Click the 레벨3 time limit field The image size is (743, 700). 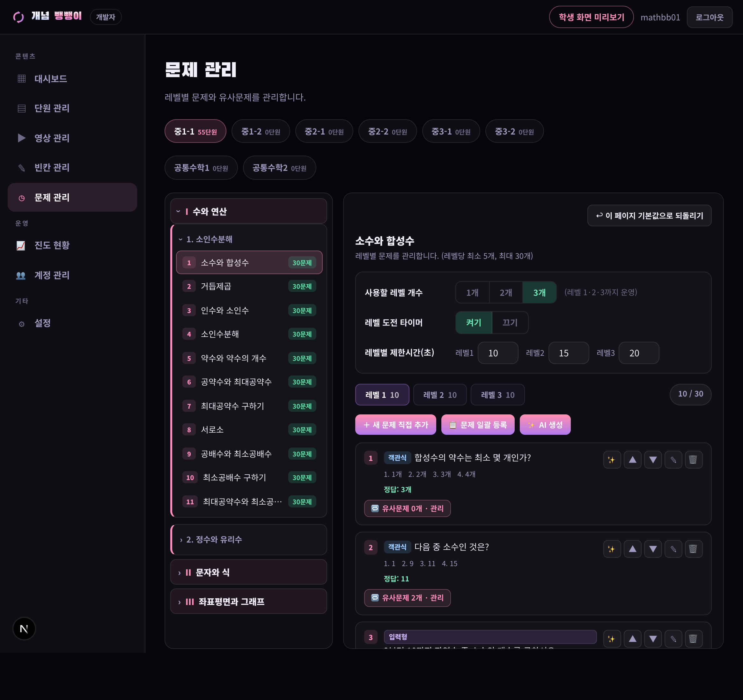tap(639, 353)
